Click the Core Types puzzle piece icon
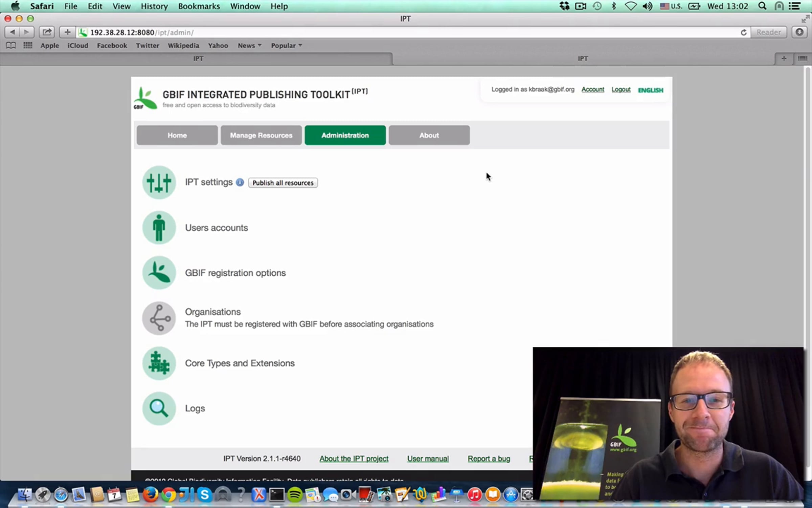 159,363
